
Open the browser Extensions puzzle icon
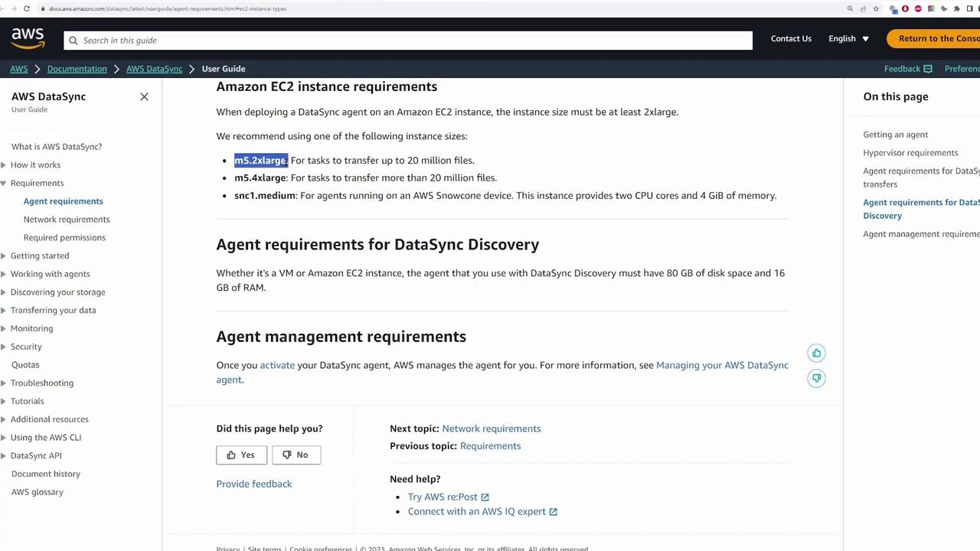pyautogui.click(x=956, y=8)
